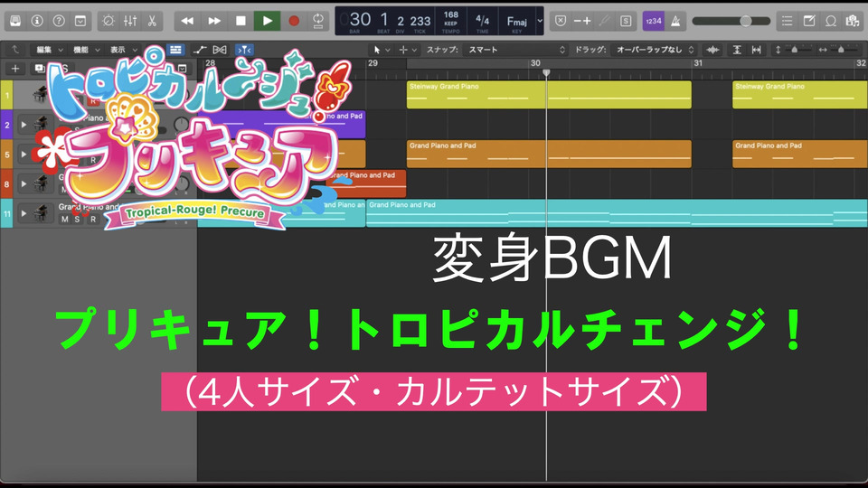The height and width of the screenshot is (488, 868).
Task: Open the 機能 menu
Action: [x=87, y=50]
